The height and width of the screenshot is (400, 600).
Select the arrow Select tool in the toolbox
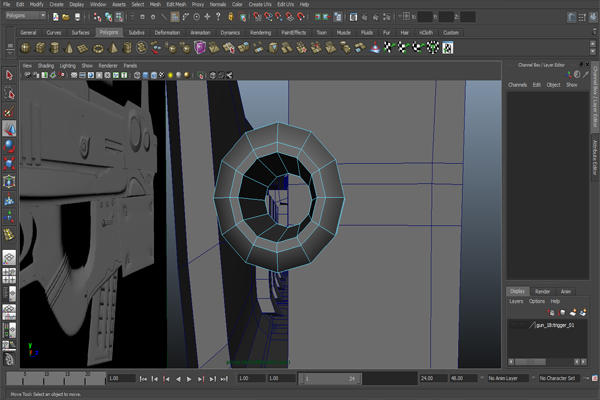pos(9,75)
